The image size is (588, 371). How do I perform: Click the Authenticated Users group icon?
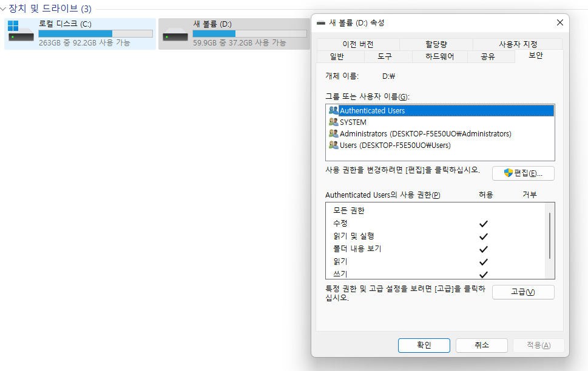[333, 110]
